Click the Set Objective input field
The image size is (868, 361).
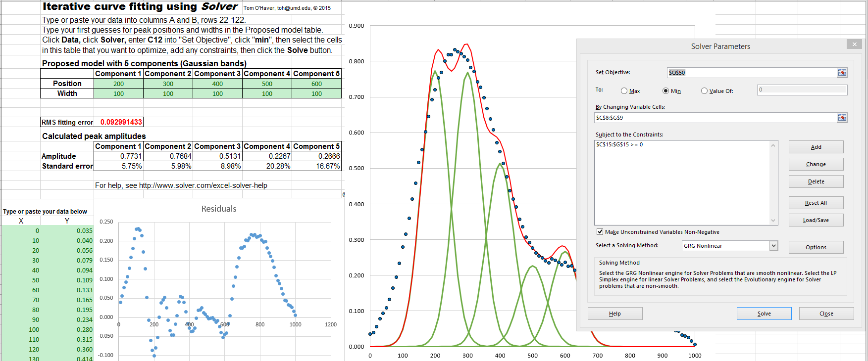pyautogui.click(x=751, y=73)
